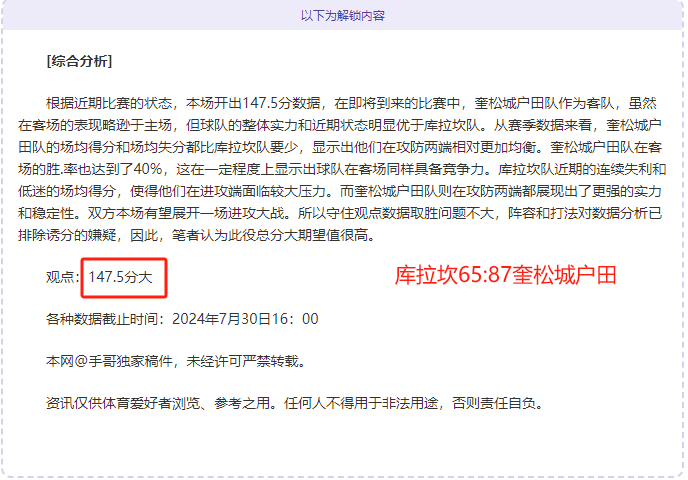
Task: Click the paragraph line starting '低迷的场均得分'
Action: (340, 191)
